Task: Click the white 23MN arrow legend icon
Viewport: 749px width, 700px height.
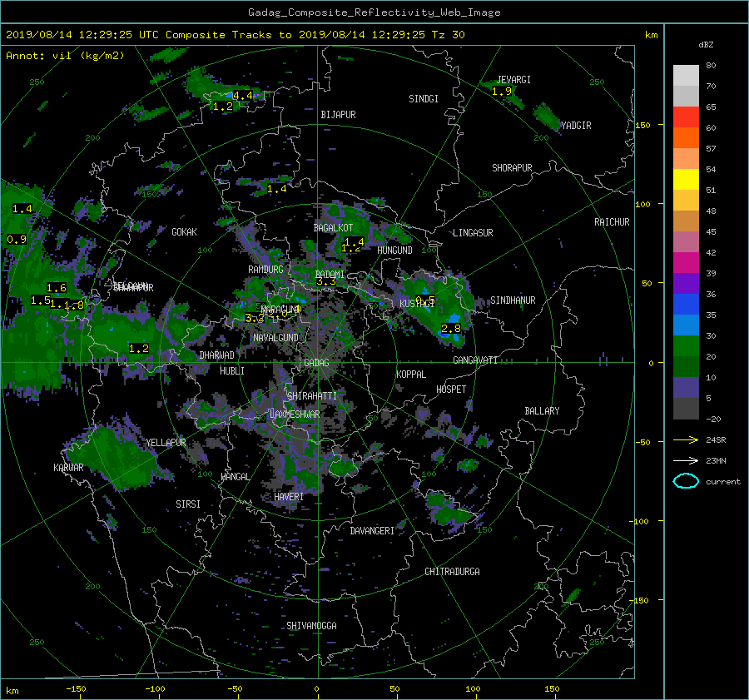Action: [x=686, y=460]
